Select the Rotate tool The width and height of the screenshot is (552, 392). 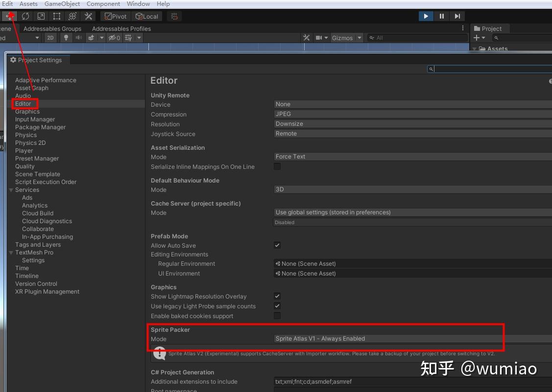(25, 16)
